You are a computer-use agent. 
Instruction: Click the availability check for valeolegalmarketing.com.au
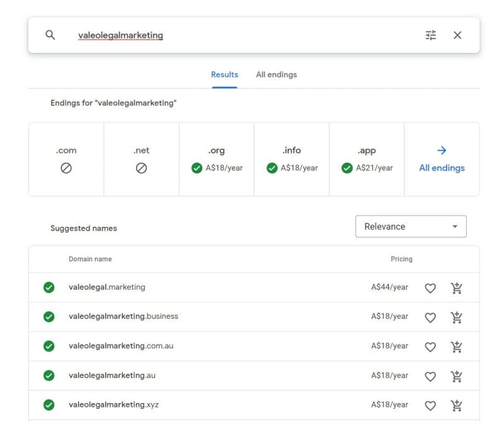click(49, 346)
